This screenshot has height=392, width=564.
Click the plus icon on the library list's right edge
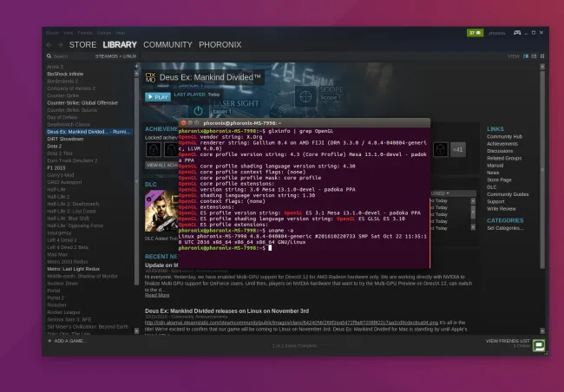click(x=136, y=67)
